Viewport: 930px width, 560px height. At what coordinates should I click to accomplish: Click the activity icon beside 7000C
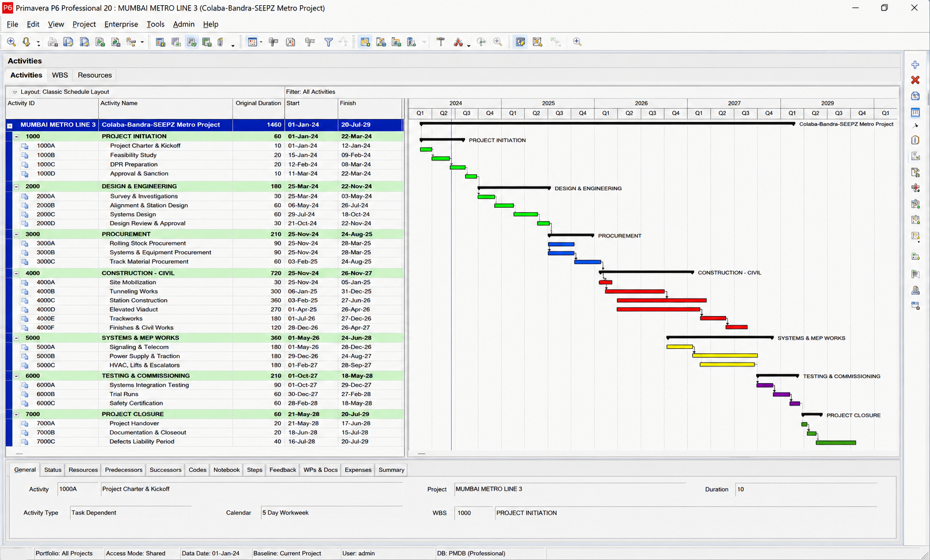25,442
